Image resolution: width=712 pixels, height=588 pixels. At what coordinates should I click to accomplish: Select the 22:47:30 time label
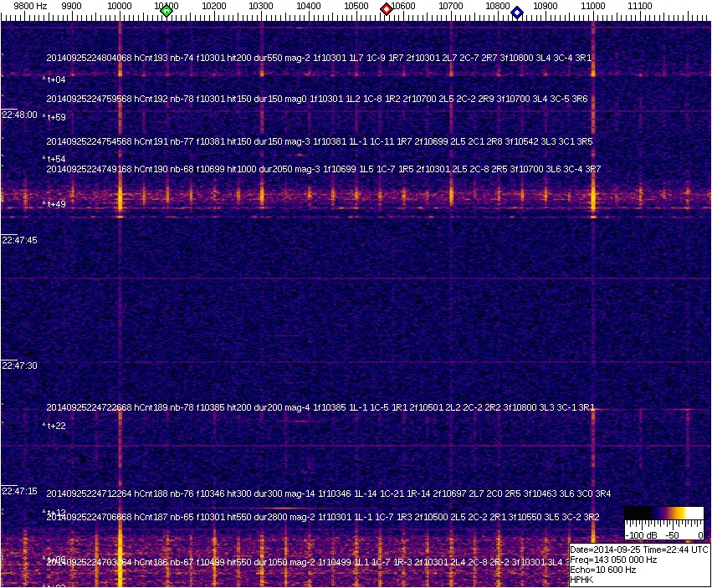click(18, 366)
